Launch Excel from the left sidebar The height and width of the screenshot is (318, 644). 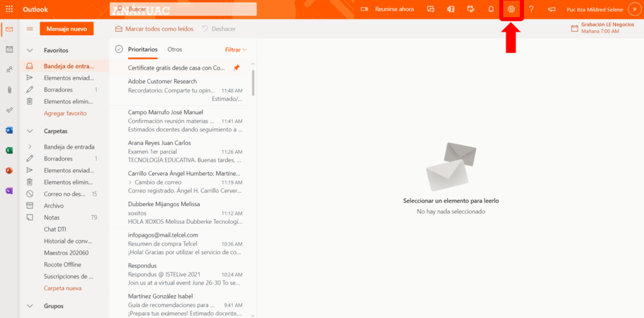9,151
